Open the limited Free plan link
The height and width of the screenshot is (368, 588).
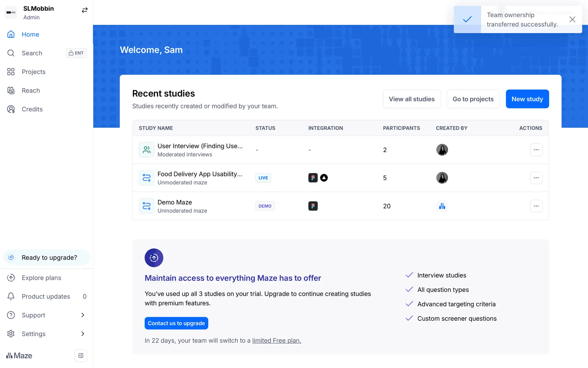[x=277, y=341]
